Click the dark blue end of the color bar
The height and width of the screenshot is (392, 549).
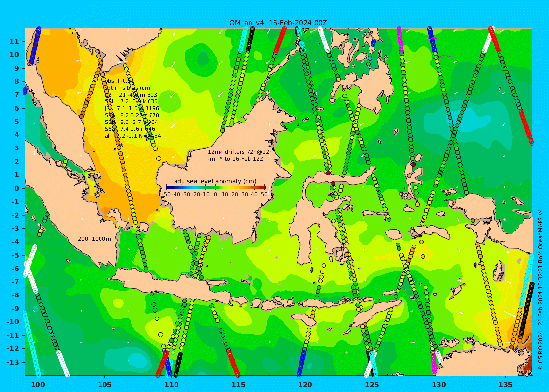tap(168, 188)
